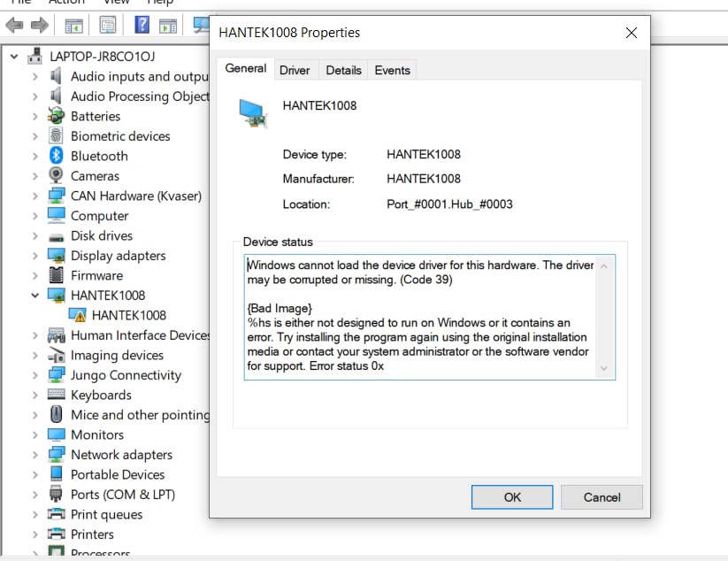Click the Human Interface Devices icon
Image resolution: width=728 pixels, height=561 pixels.
(x=57, y=334)
